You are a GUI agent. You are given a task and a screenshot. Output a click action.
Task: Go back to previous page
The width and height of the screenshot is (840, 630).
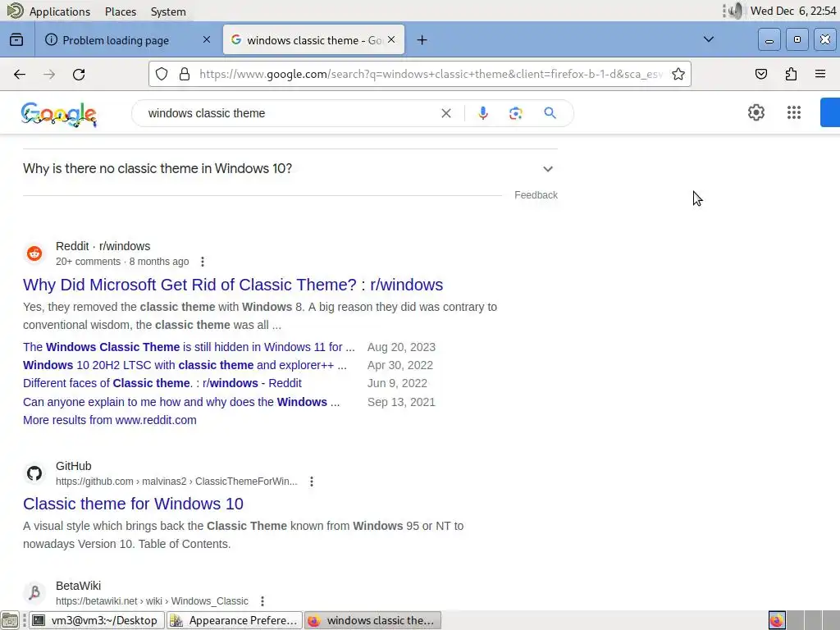[x=20, y=75]
